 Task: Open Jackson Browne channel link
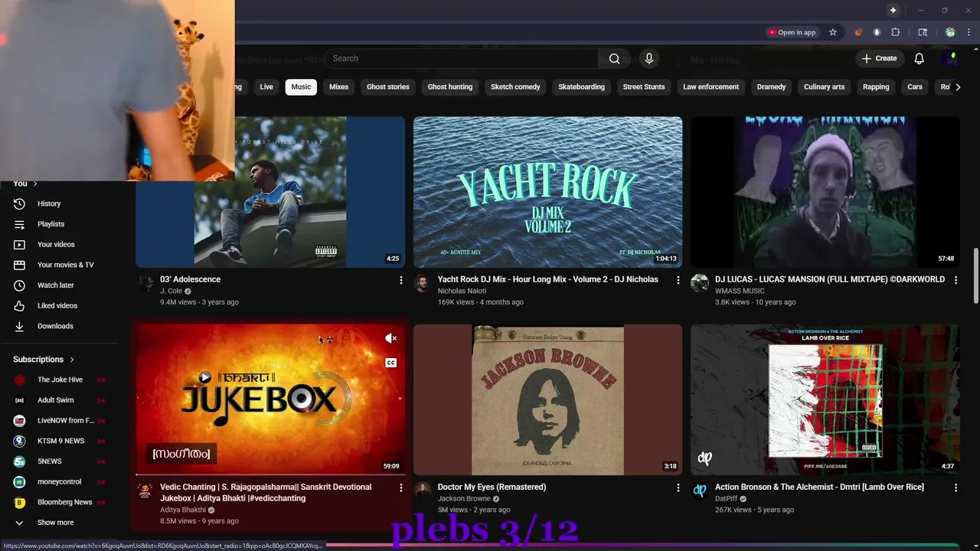[x=464, y=499]
